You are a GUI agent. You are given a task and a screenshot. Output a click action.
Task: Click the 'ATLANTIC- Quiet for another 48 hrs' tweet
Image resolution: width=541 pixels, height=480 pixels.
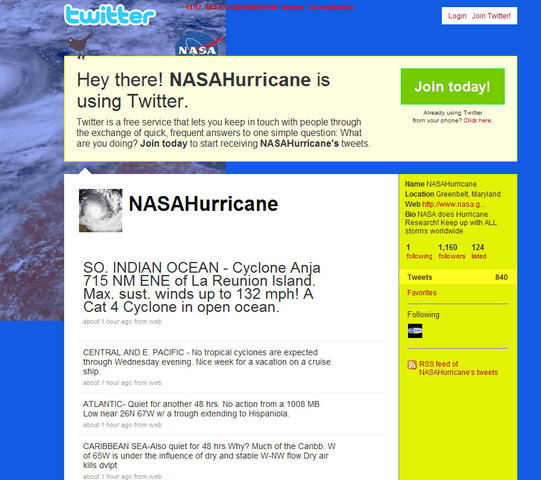(201, 409)
